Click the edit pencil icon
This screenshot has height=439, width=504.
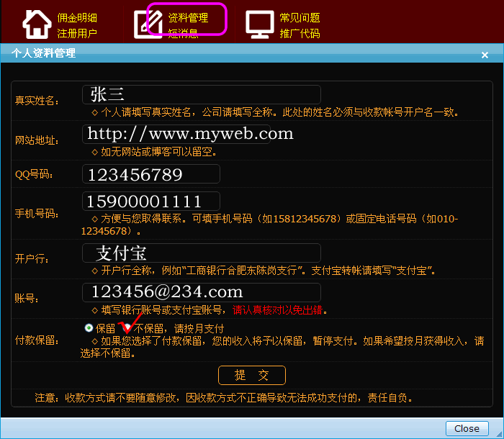click(148, 24)
